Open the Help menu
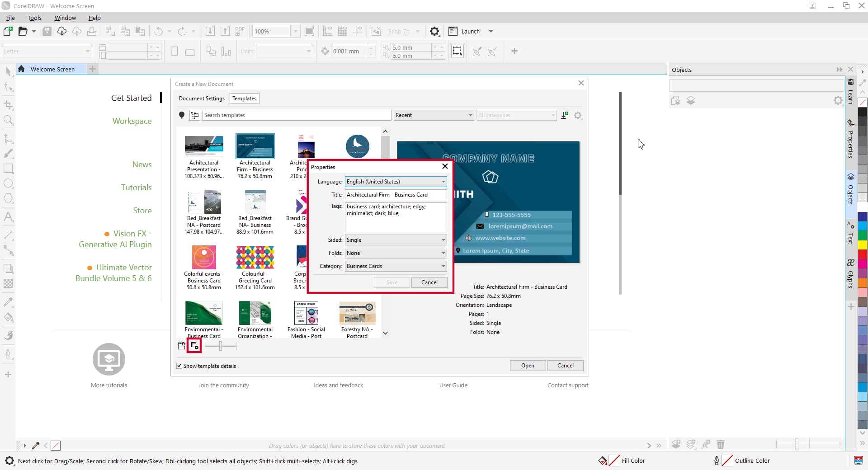The height and width of the screenshot is (470, 868). click(x=94, y=18)
